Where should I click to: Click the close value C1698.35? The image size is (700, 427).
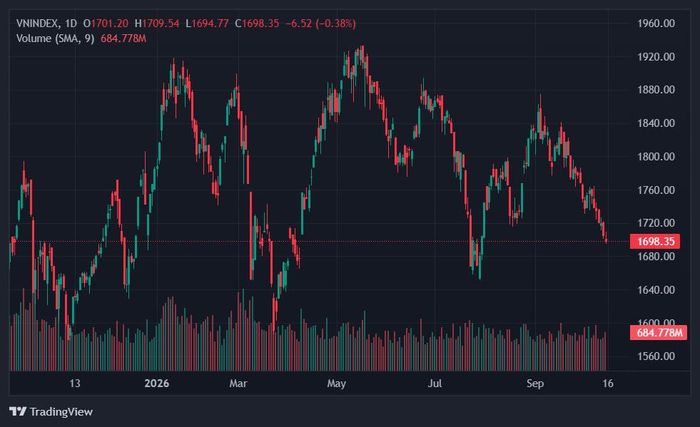(257, 23)
